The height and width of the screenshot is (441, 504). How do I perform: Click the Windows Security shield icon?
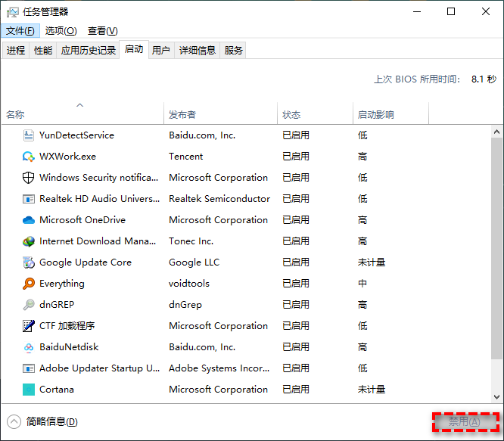pos(28,178)
